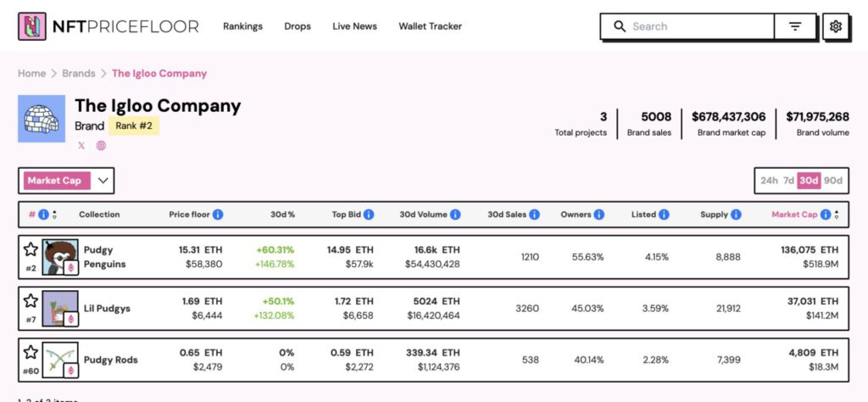Sort by rank number column arrows

tap(55, 215)
